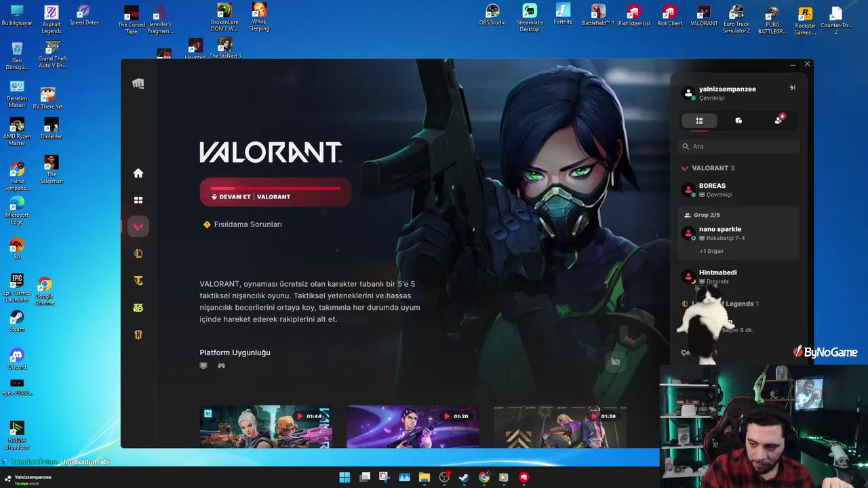This screenshot has height=488, width=868.
Task: Focus the Ara friend search field
Action: [x=739, y=146]
